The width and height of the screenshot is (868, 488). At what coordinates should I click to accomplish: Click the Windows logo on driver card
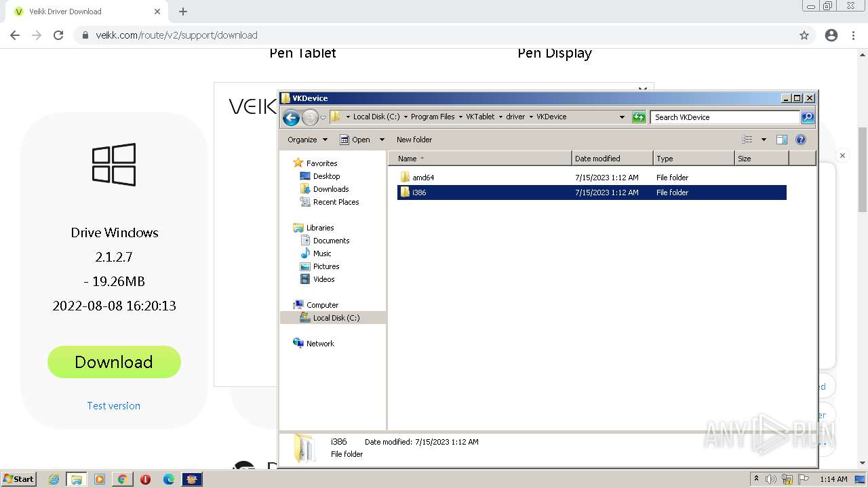tap(114, 164)
